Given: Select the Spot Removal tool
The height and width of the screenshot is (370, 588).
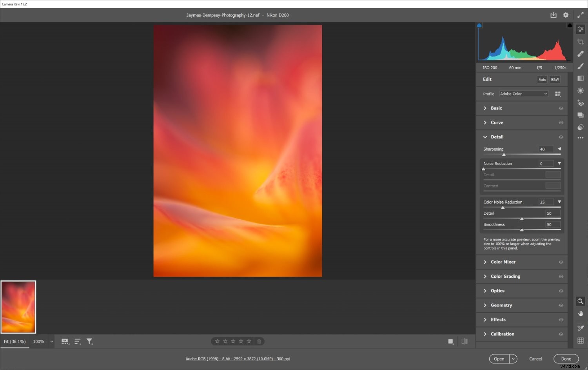Looking at the screenshot, I should coord(581,54).
